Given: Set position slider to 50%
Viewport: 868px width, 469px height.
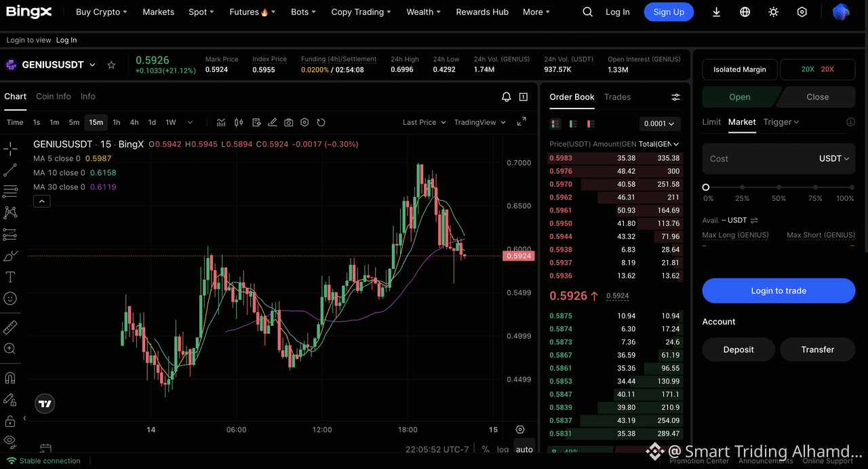Looking at the screenshot, I should (778, 187).
